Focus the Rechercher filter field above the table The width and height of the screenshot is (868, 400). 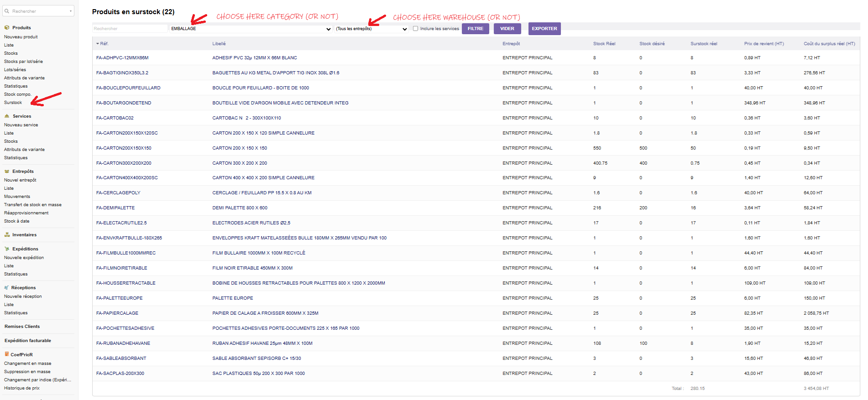[x=130, y=29]
